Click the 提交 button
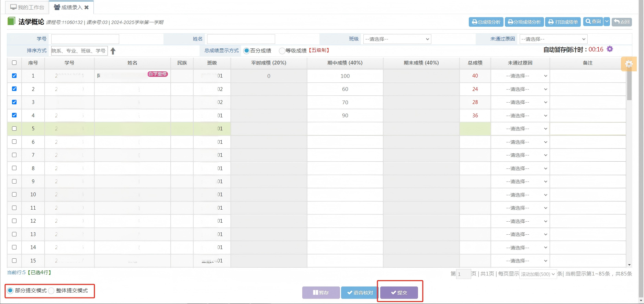The image size is (644, 304). click(x=399, y=293)
